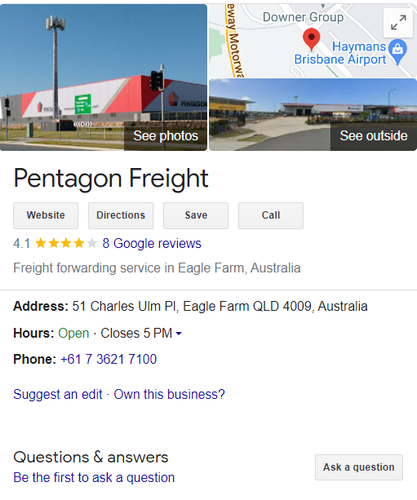Click the Brisbane Airport map label
The image size is (417, 500).
click(x=340, y=59)
